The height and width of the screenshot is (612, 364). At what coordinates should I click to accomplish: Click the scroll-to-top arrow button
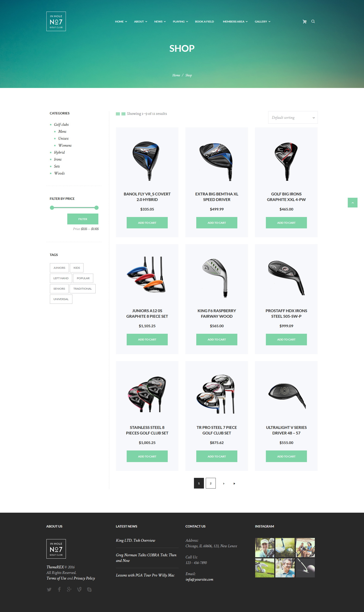click(352, 203)
